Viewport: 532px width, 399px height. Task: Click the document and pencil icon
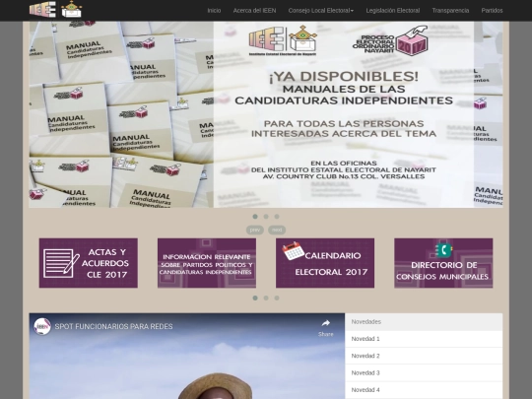click(x=61, y=263)
